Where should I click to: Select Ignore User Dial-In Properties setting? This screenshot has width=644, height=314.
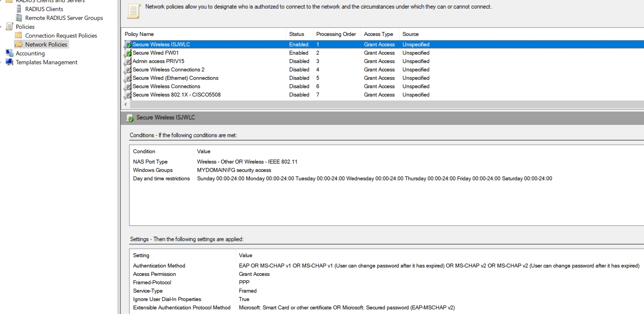point(167,299)
